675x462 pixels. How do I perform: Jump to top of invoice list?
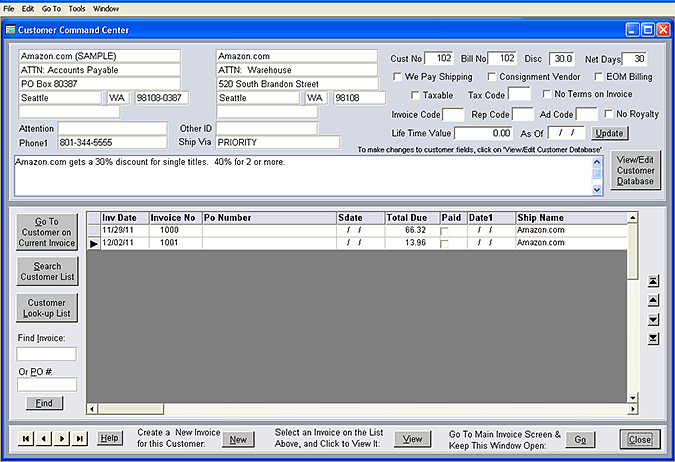pos(654,282)
